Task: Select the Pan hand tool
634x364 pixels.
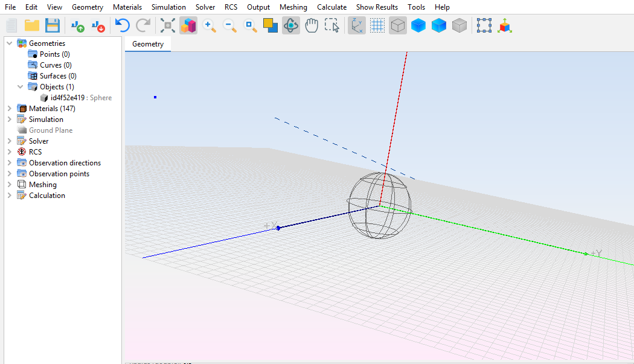Action: [x=312, y=25]
